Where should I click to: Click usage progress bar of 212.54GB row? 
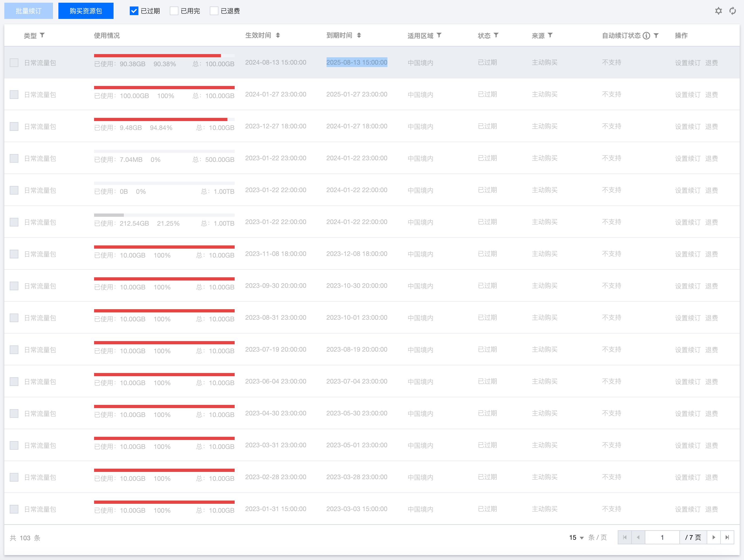tap(164, 215)
